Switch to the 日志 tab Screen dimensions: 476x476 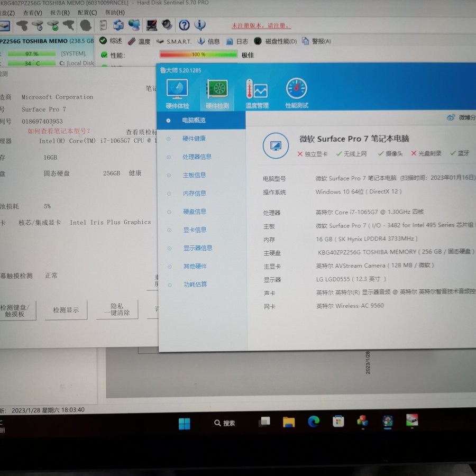coord(237,41)
